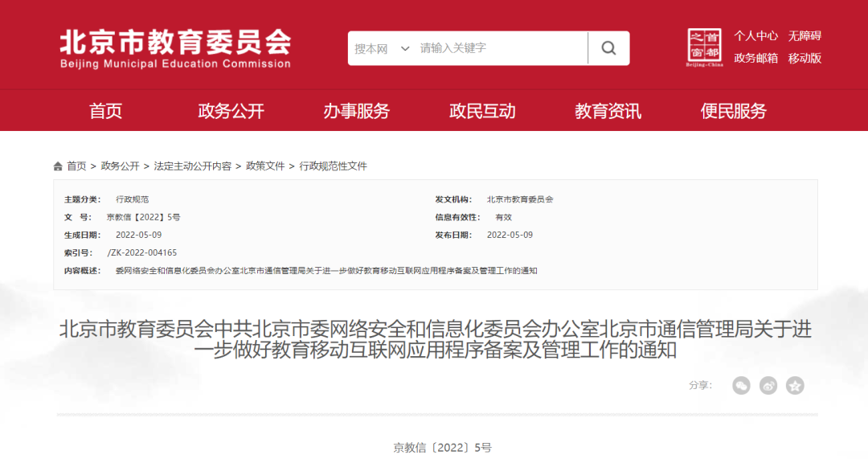Open 教育资讯 navigation menu

pyautogui.click(x=608, y=111)
